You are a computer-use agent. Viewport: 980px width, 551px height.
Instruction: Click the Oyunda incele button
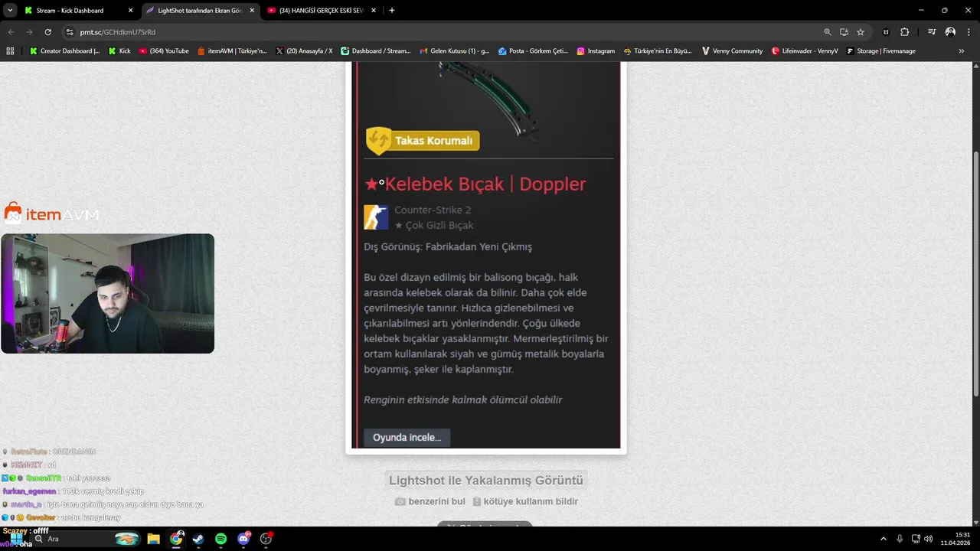click(407, 438)
